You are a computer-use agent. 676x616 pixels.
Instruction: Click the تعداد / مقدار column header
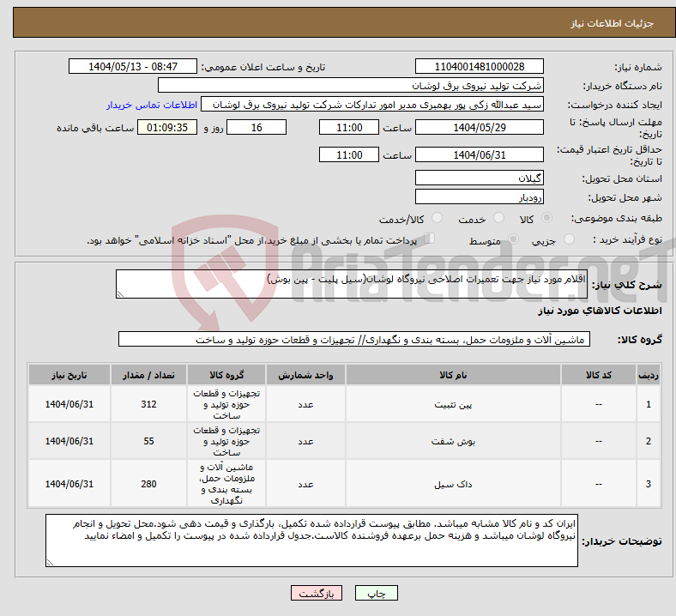click(x=148, y=375)
